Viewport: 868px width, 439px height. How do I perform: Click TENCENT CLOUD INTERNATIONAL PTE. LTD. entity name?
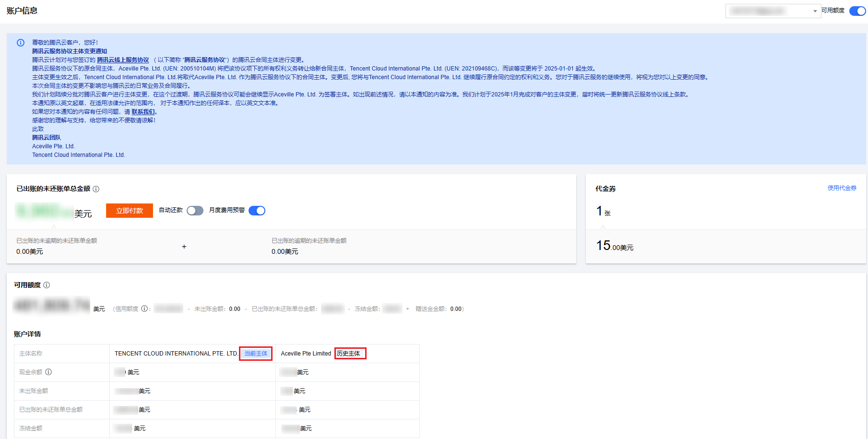176,354
